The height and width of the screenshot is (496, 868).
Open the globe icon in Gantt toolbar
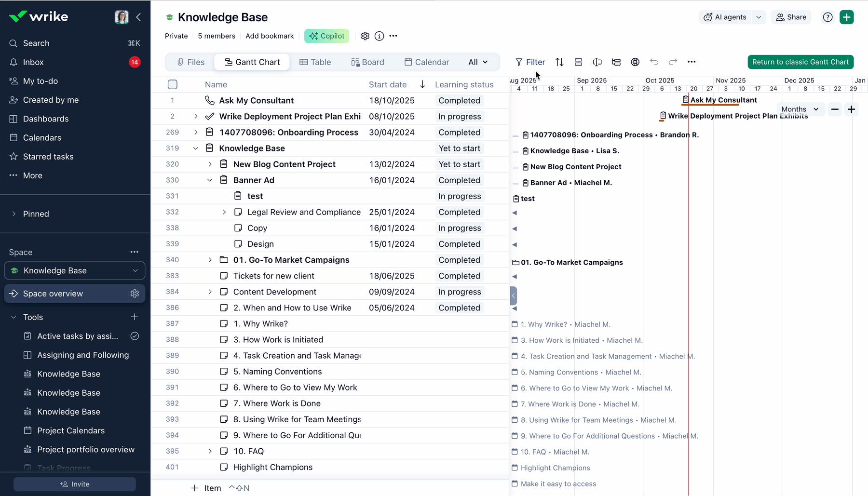point(635,62)
